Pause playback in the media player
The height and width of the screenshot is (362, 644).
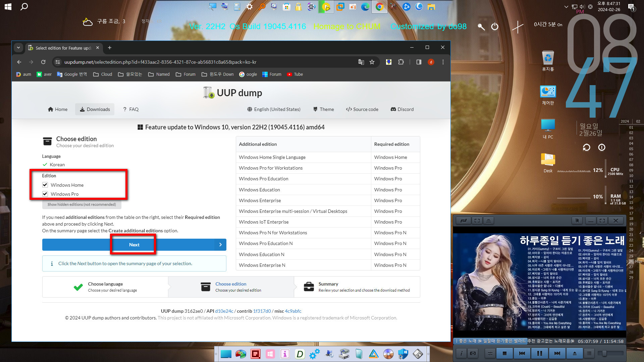point(539,353)
